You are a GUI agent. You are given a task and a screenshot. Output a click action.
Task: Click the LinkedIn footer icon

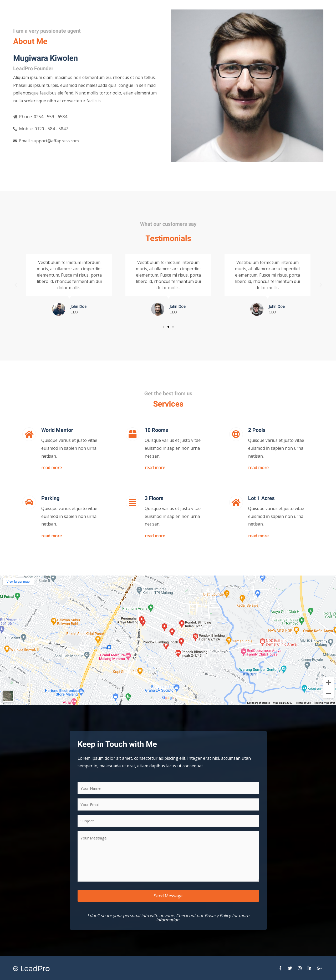pos(309,968)
